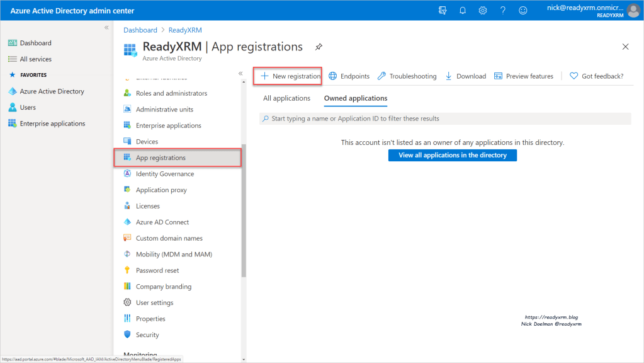The width and height of the screenshot is (644, 363).
Task: Open the feedback smiley icon
Action: [523, 11]
